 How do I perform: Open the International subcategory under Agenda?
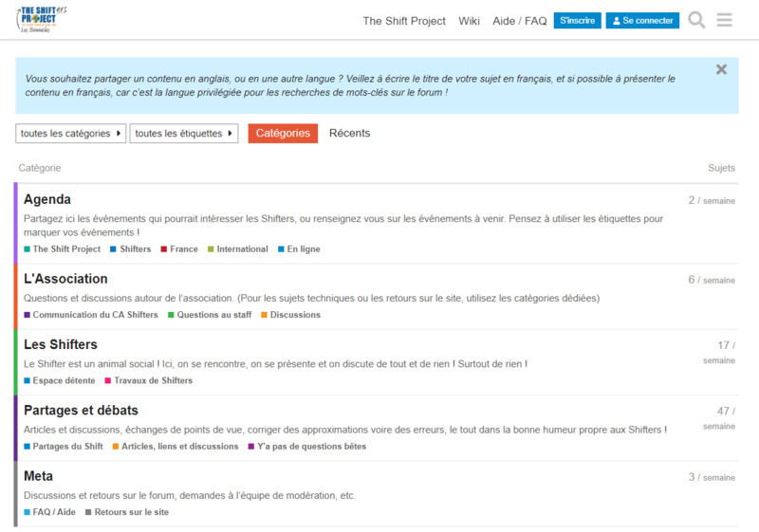242,249
